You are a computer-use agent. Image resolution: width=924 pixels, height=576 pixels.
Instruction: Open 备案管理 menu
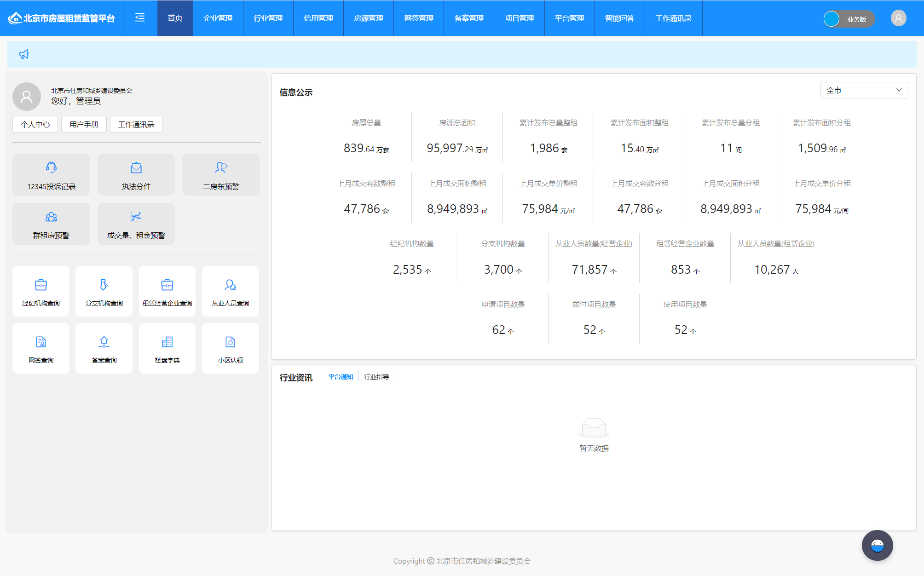469,18
